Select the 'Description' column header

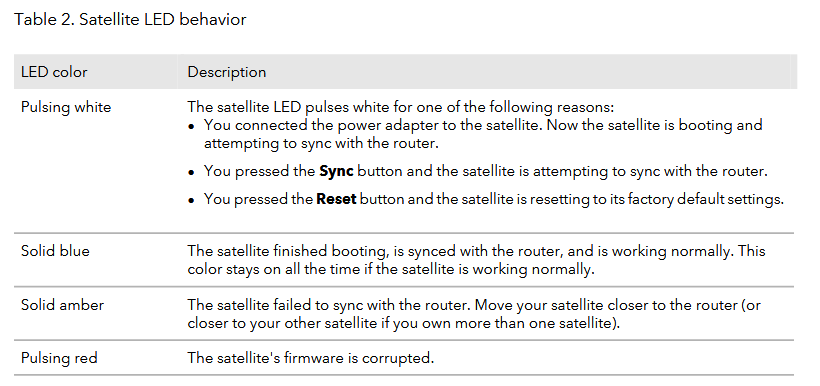(226, 72)
